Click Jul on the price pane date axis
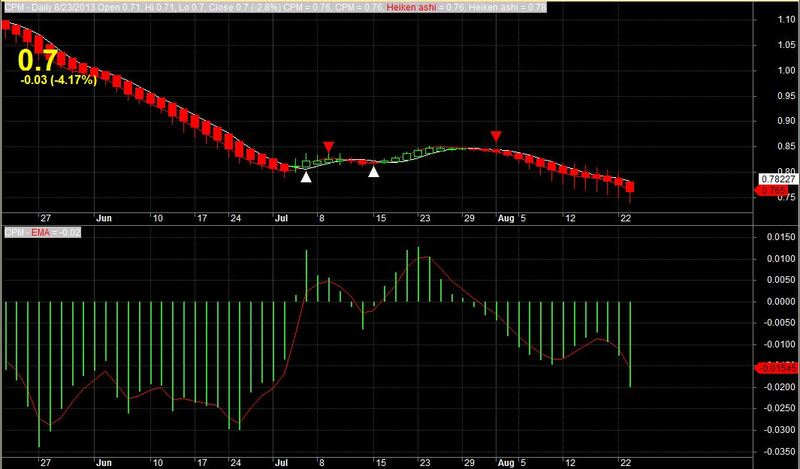This screenshot has height=469, width=800. 281,218
